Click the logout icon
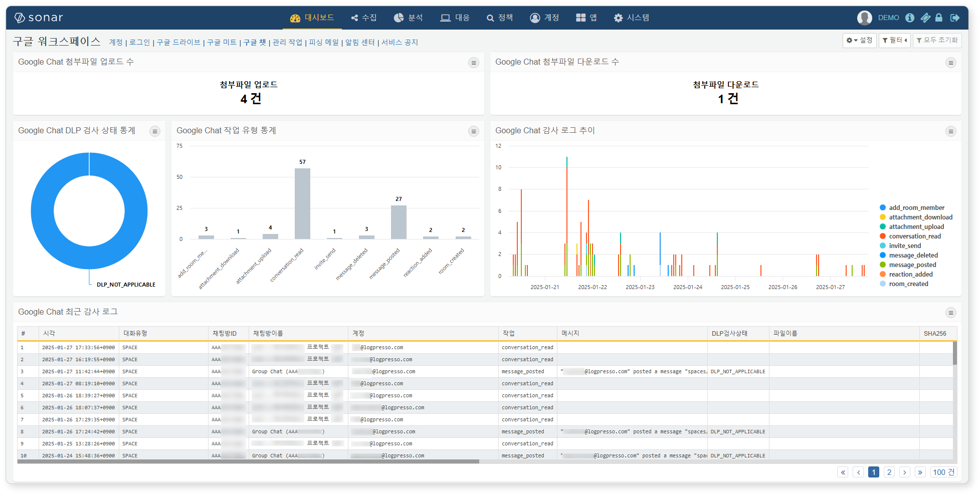 coord(955,18)
